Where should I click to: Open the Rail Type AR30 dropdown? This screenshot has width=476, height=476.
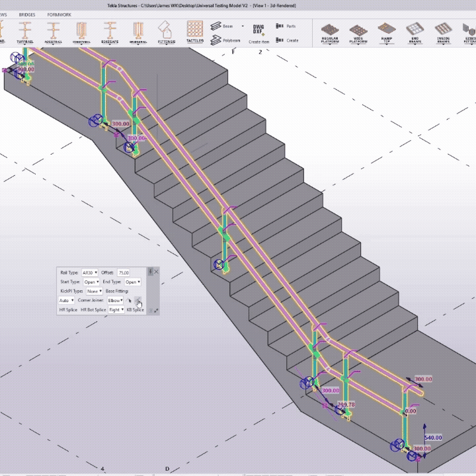pyautogui.click(x=90, y=272)
